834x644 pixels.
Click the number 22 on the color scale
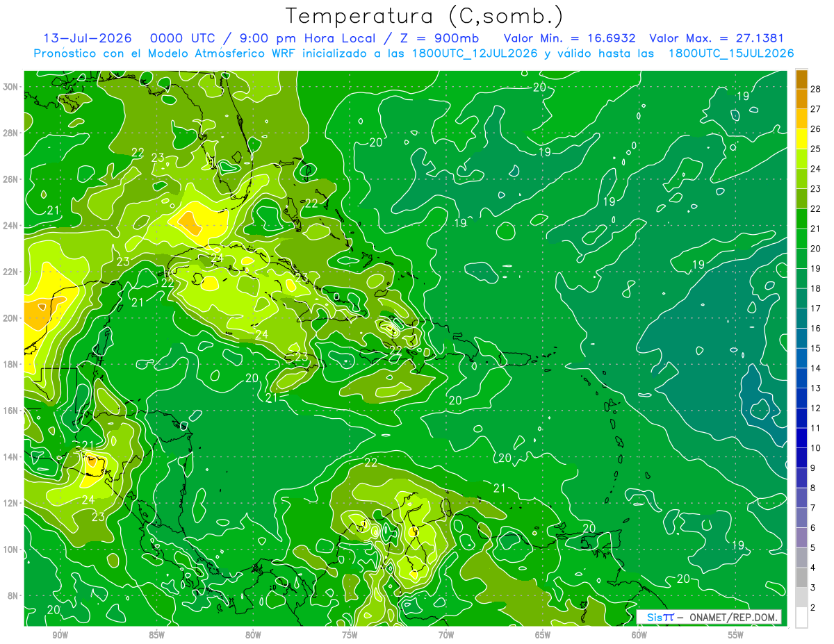click(x=816, y=208)
